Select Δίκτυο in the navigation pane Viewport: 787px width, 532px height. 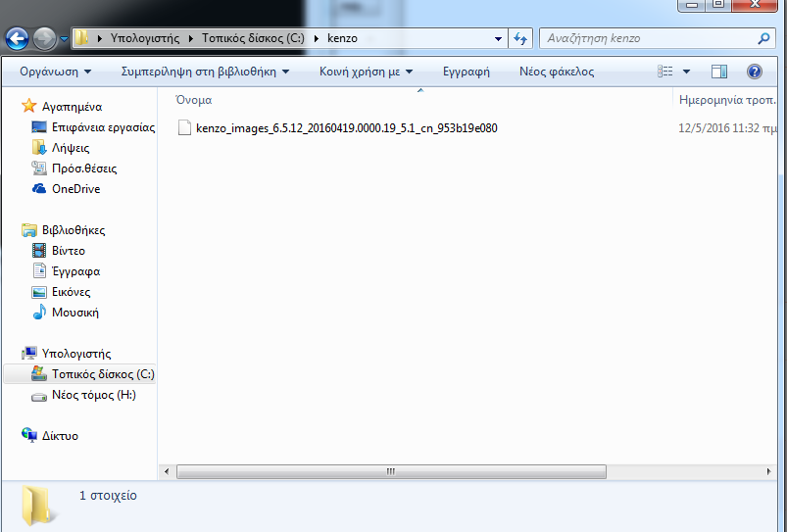[x=60, y=436]
